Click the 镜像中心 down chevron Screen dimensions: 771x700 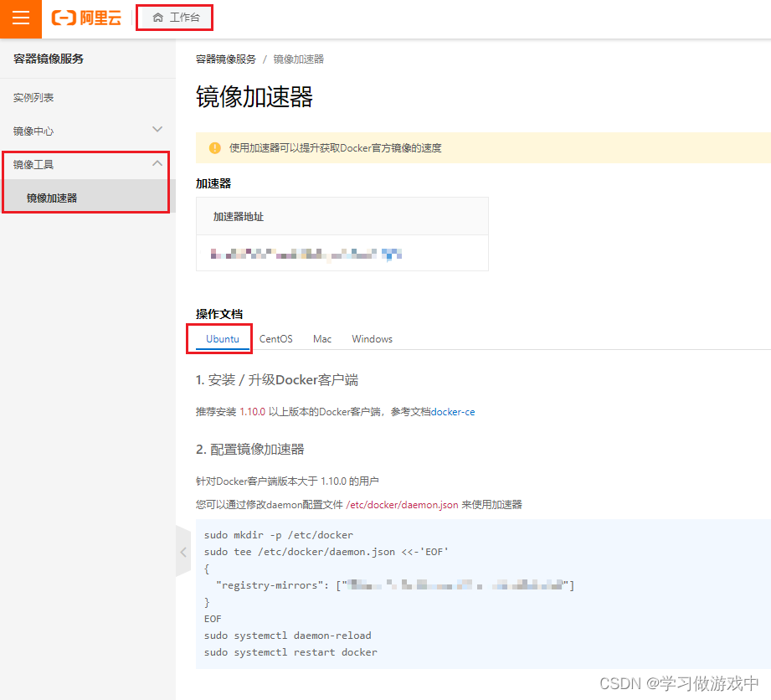pos(157,130)
